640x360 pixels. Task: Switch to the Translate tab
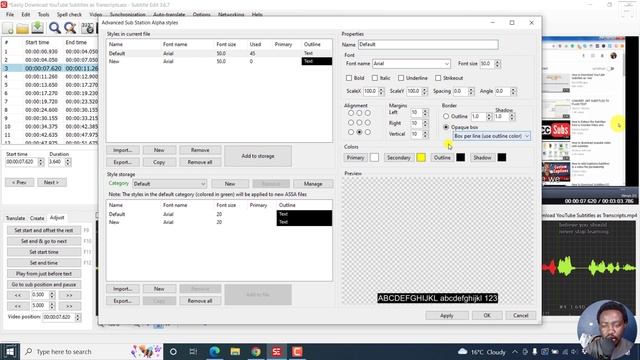[x=16, y=218]
